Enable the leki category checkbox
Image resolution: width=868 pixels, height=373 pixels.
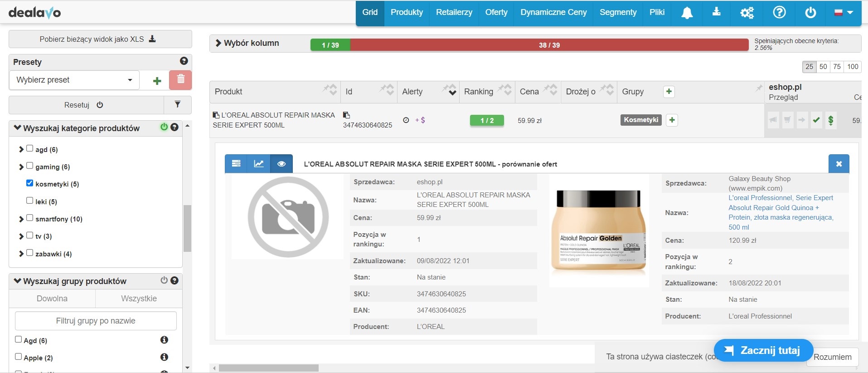coord(30,201)
